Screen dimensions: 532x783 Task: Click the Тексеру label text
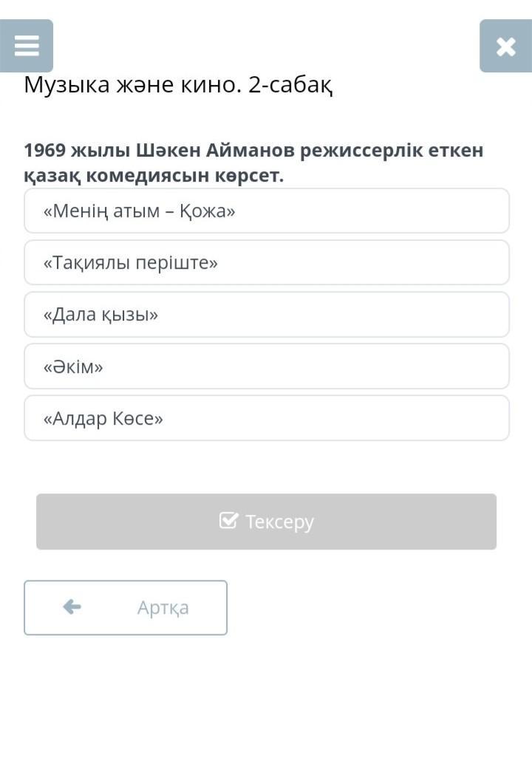(x=279, y=522)
